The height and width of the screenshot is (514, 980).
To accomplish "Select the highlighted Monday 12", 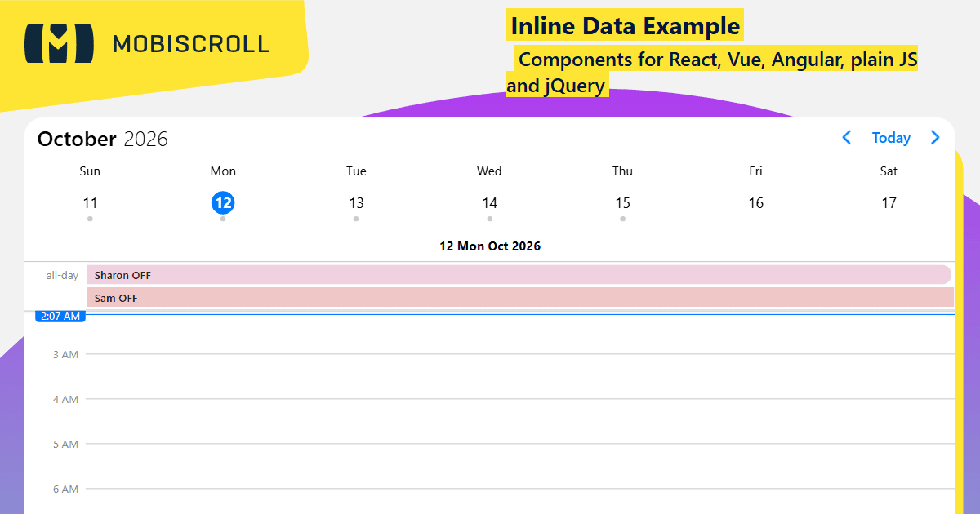I will point(223,203).
